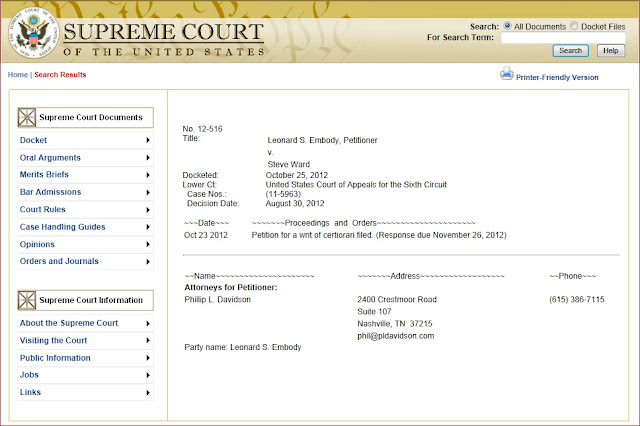Viewport: 640px width, 426px height.
Task: Click the Nashville, TN 37215 line
Action: click(x=395, y=324)
